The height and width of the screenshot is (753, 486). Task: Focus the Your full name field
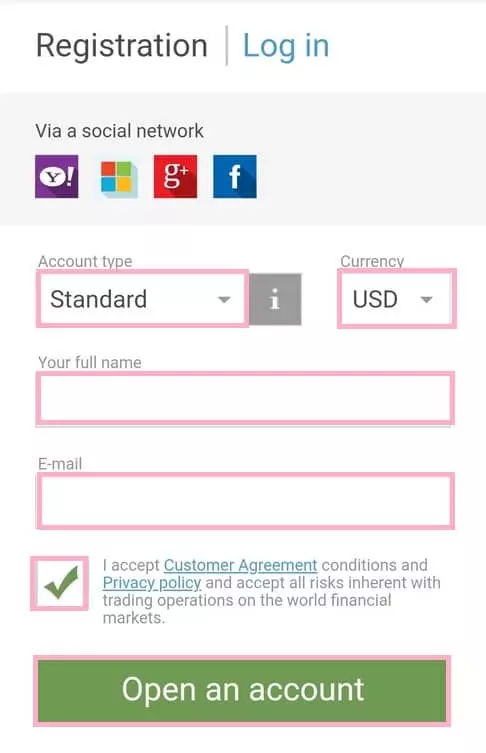(245, 399)
